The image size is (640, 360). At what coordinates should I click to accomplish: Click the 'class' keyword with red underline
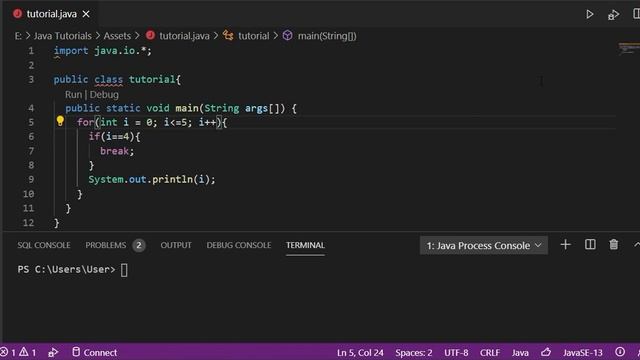(109, 80)
